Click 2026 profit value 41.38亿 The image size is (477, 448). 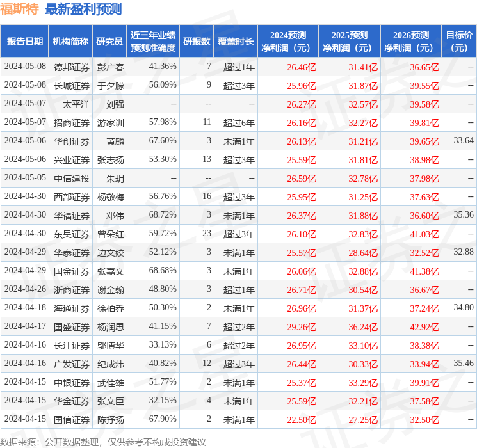click(x=424, y=271)
